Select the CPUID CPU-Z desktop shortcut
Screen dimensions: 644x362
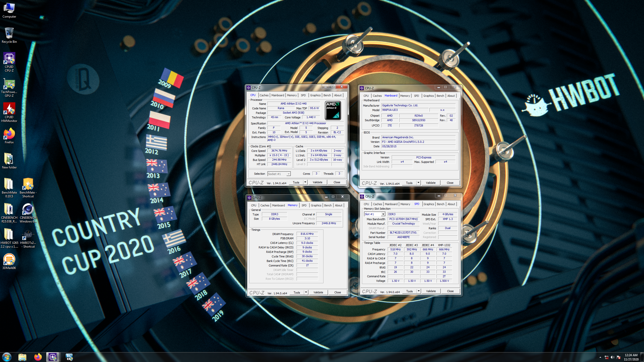[9, 62]
